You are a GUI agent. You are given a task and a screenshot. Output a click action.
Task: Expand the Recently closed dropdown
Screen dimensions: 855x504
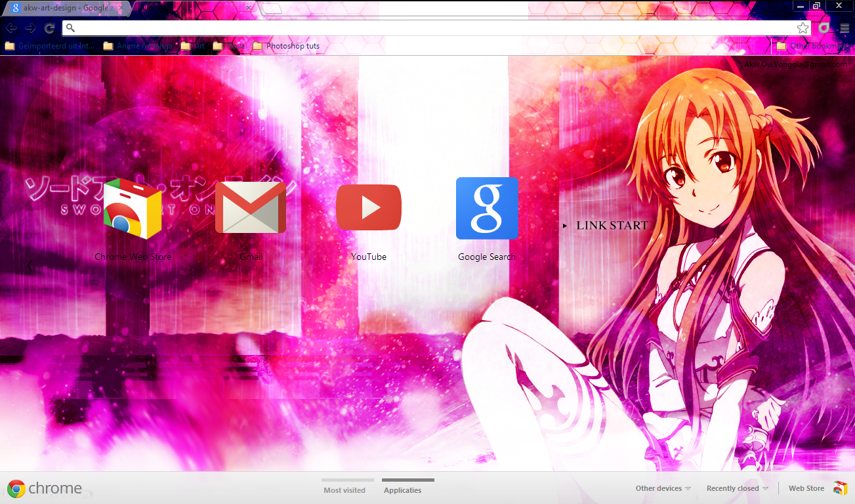[x=737, y=488]
